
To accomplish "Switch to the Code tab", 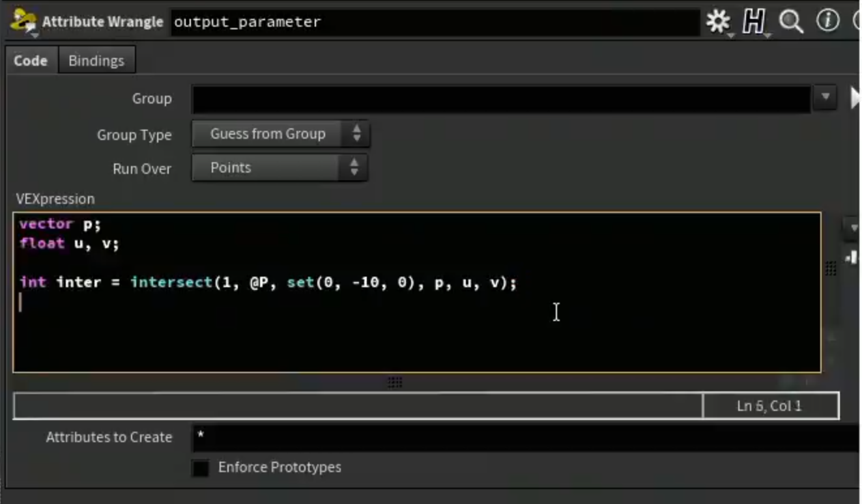I will click(x=31, y=61).
